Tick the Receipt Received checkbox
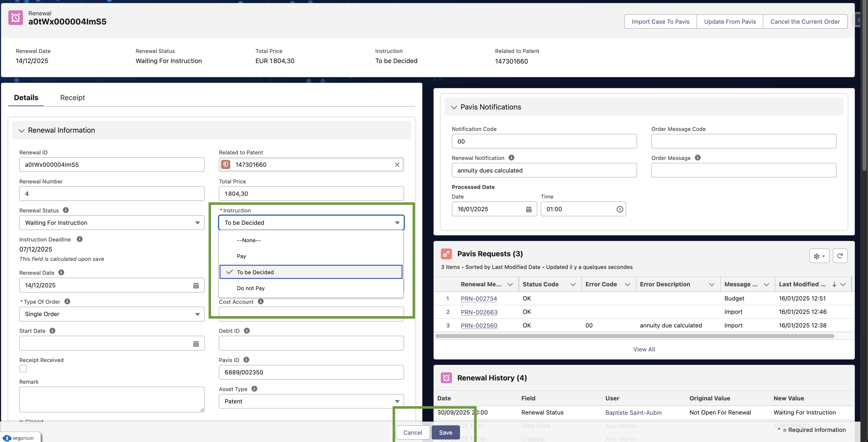 pyautogui.click(x=23, y=369)
